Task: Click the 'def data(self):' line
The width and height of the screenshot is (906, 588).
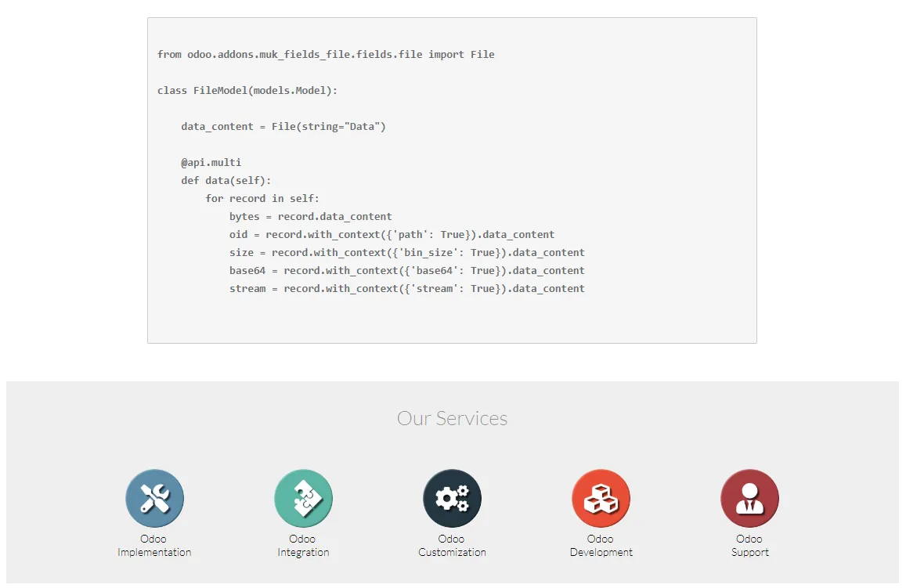Action: click(x=226, y=181)
